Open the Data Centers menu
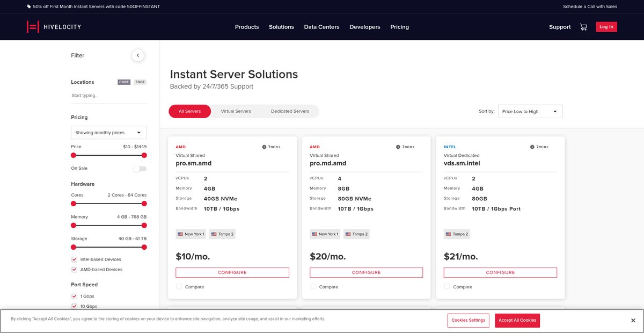 coord(321,27)
